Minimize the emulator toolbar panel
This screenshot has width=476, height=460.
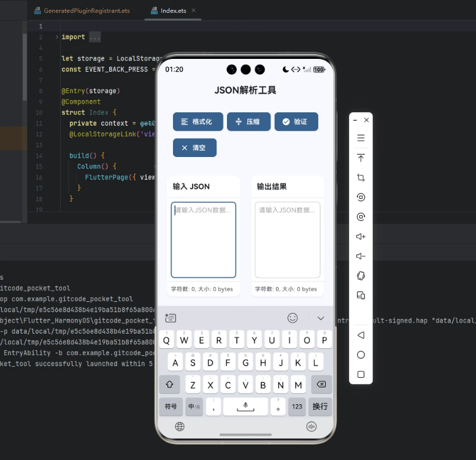355,120
